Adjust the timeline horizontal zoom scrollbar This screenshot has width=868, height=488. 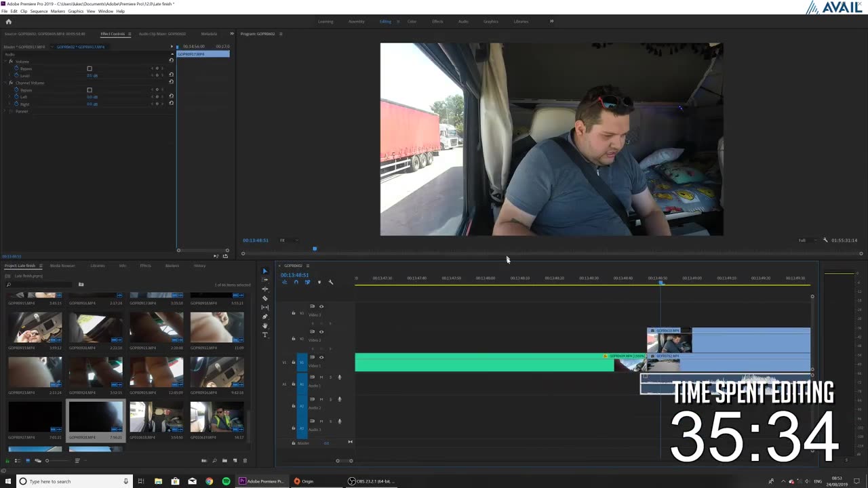[x=344, y=461]
